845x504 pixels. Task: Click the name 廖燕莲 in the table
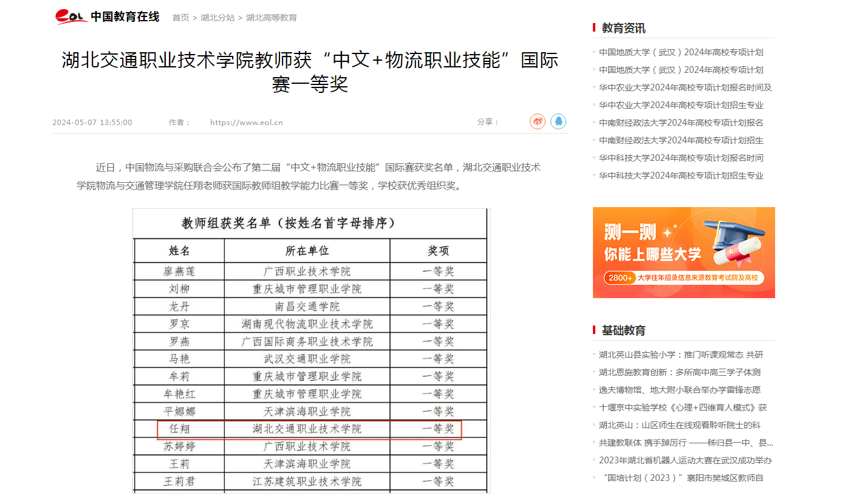(x=179, y=271)
